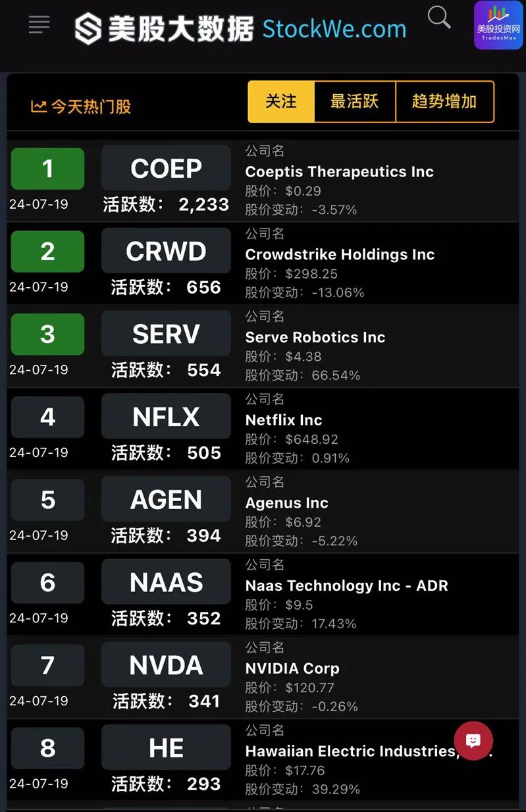526x812 pixels.
Task: Tap the NFLX ticker button
Action: 166,417
